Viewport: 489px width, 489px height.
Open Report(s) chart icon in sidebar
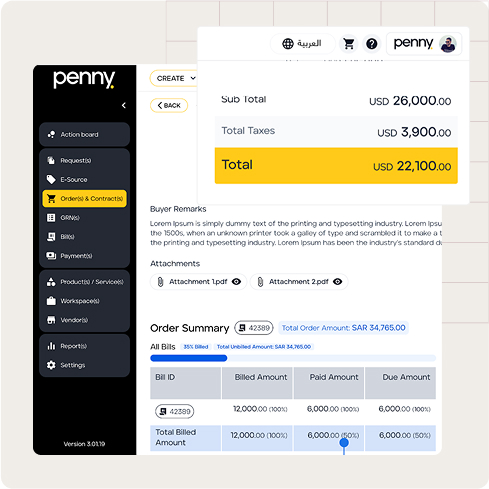pyautogui.click(x=51, y=346)
